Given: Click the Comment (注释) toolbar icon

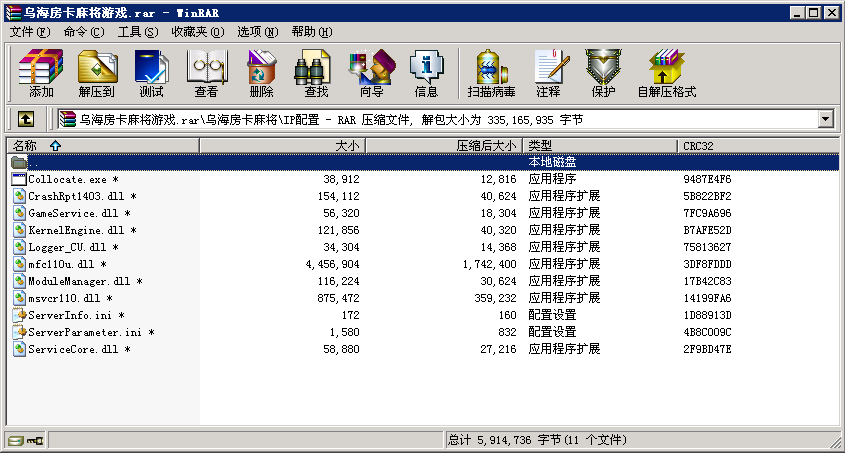Looking at the screenshot, I should (548, 73).
